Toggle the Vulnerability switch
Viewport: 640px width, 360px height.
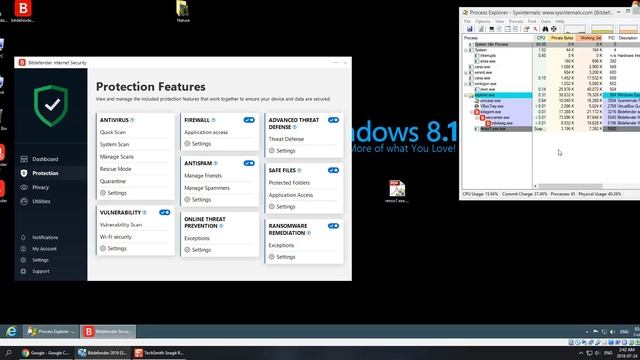pyautogui.click(x=164, y=212)
